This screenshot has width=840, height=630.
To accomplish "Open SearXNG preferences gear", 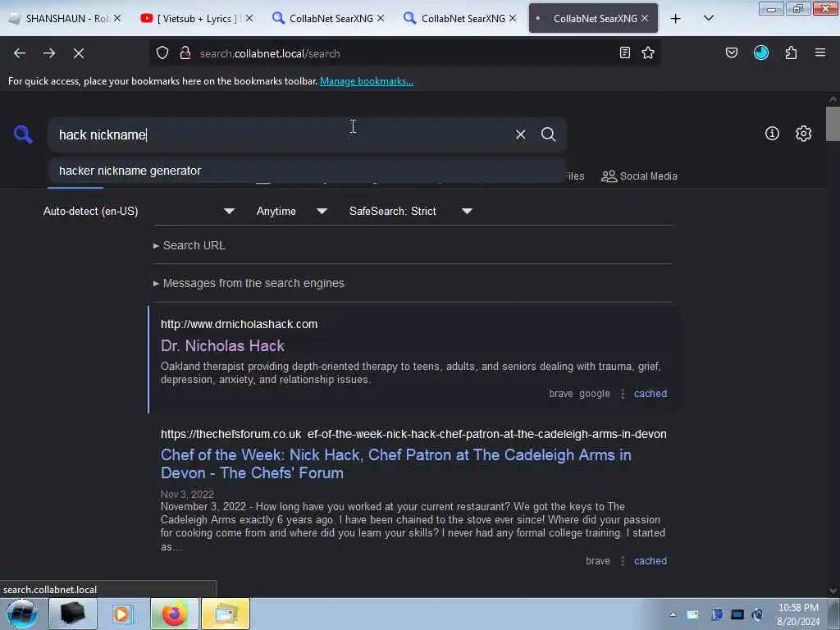I will pyautogui.click(x=804, y=134).
